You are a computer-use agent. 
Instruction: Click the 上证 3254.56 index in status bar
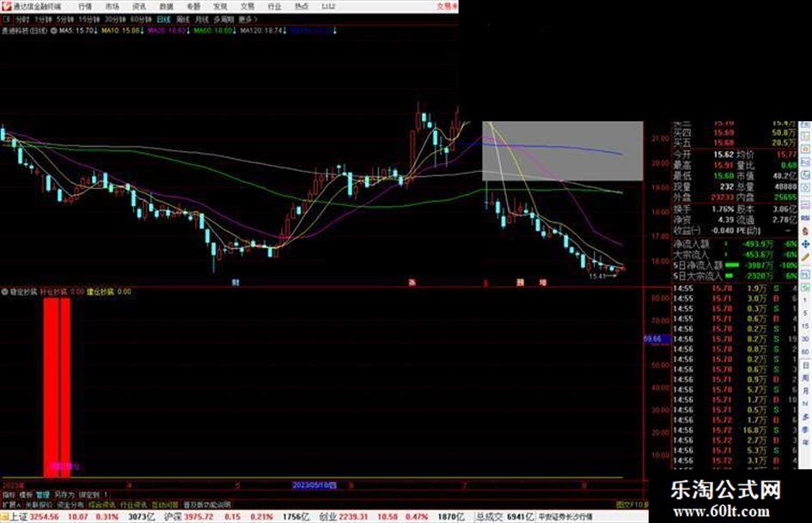(34, 516)
